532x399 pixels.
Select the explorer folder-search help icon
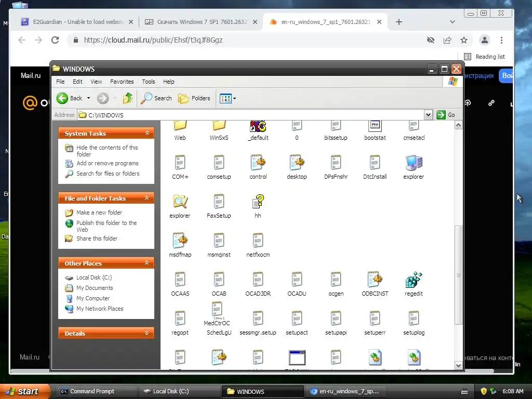point(180,202)
